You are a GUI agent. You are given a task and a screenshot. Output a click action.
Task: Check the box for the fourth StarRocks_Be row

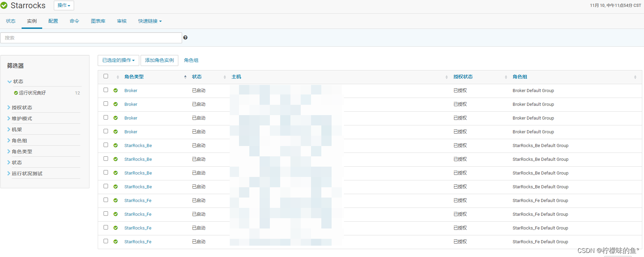coord(106,186)
